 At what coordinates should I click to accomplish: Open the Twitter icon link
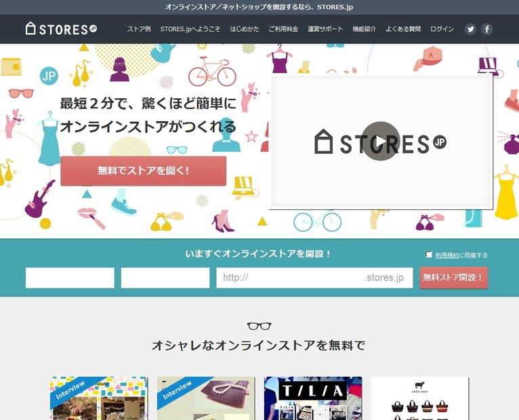[x=470, y=29]
